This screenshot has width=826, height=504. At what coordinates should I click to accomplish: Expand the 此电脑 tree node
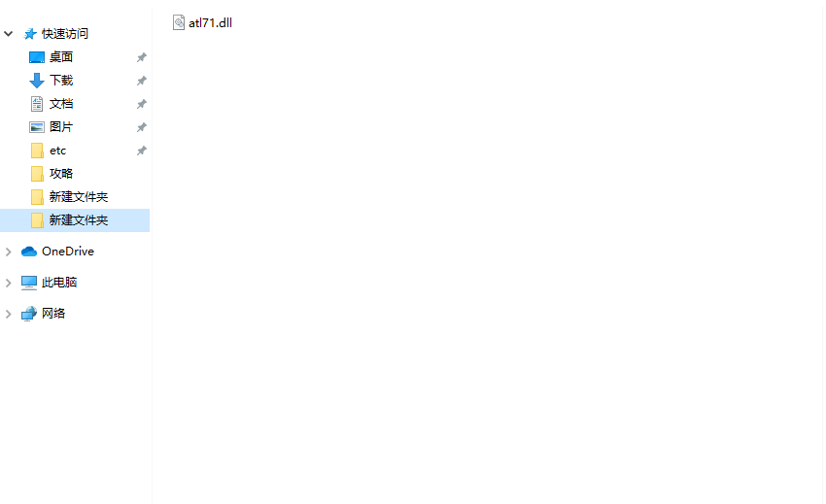click(x=9, y=283)
